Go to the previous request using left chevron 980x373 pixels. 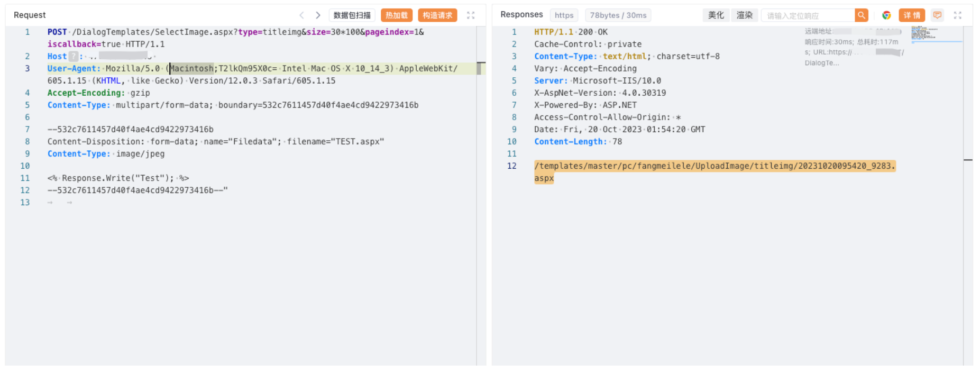[x=301, y=15]
